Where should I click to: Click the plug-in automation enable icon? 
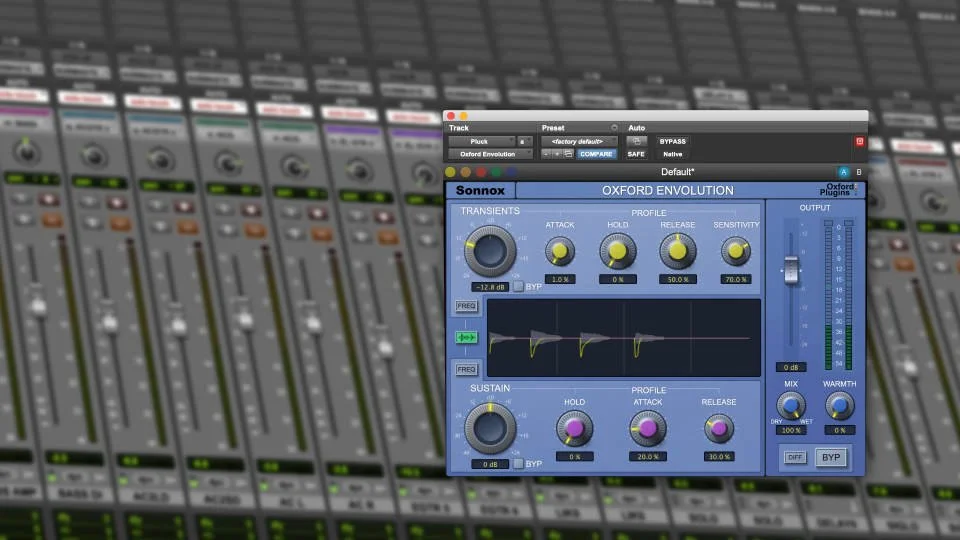pyautogui.click(x=636, y=141)
